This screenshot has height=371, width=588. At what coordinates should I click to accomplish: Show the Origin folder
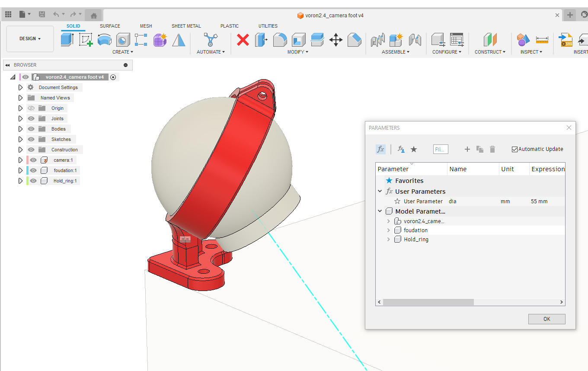click(x=31, y=108)
